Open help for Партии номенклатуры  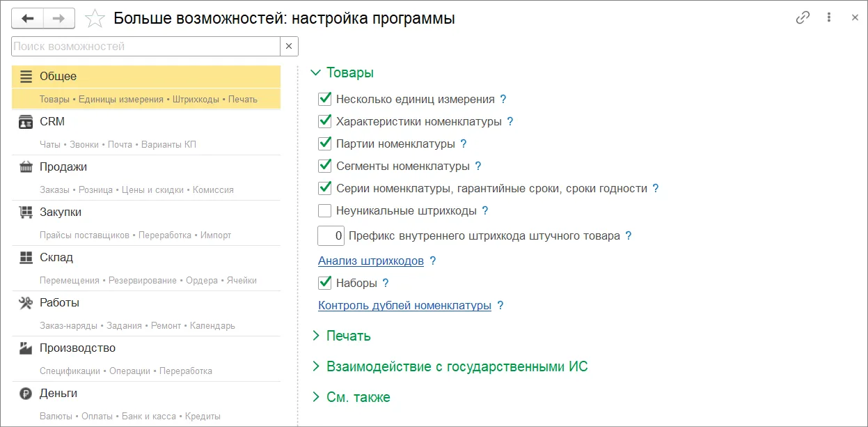[464, 144]
